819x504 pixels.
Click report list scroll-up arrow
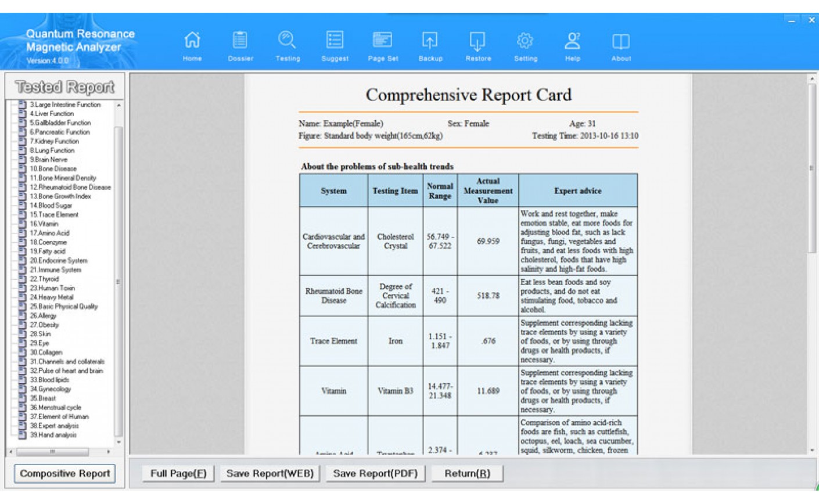point(118,105)
